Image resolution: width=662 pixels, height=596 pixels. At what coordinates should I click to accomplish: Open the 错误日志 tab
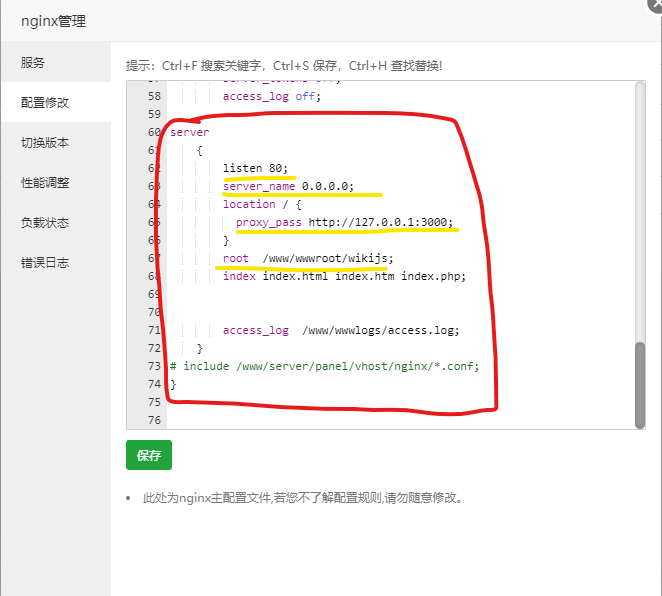click(x=56, y=263)
